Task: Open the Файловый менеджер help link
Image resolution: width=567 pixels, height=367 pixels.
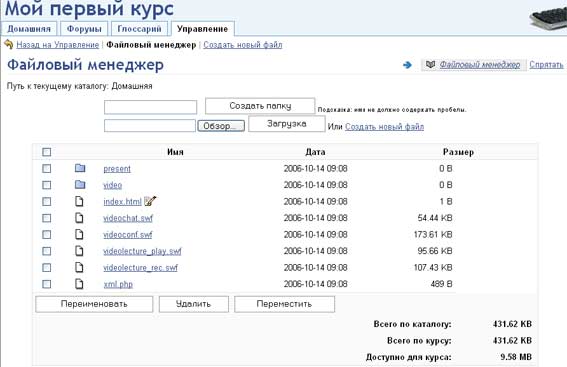Action: pos(479,65)
